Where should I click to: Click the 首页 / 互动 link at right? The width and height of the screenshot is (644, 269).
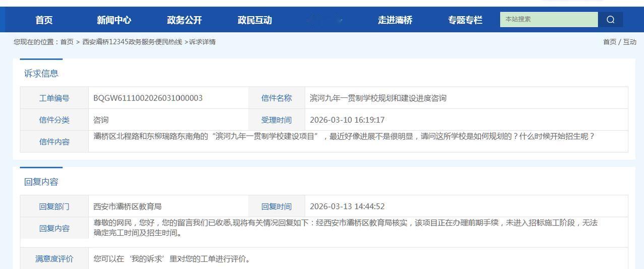click(x=620, y=42)
